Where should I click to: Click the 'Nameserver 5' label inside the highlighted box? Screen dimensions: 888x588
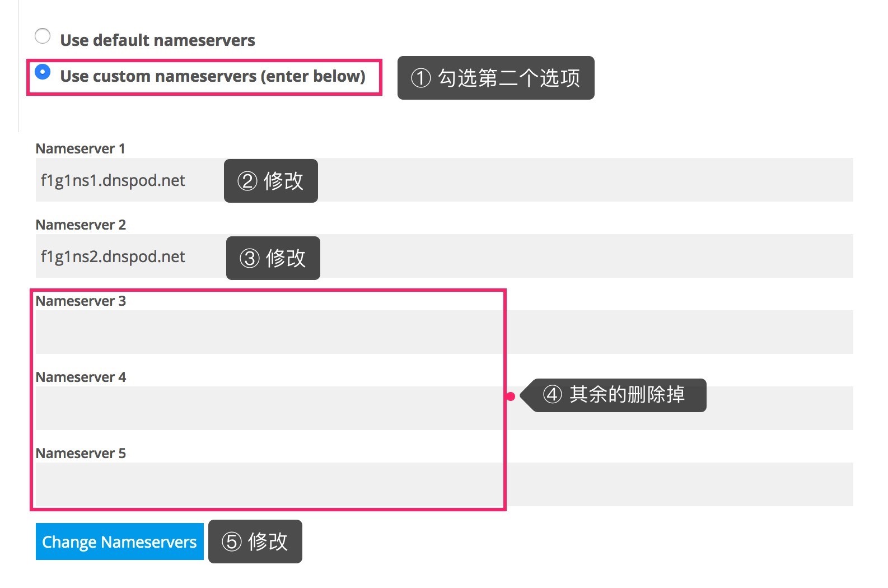click(81, 453)
